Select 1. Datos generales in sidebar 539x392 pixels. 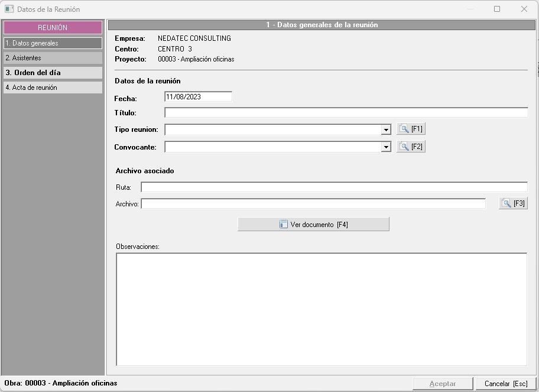click(x=53, y=43)
